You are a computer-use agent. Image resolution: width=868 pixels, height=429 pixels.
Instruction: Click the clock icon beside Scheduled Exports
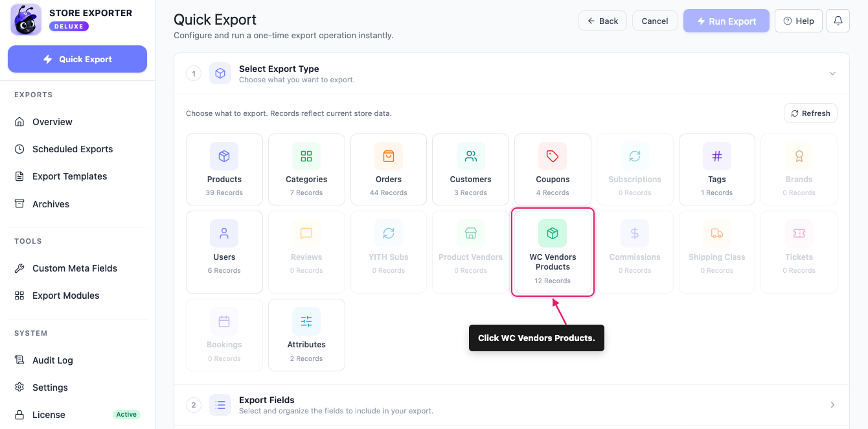tap(19, 149)
